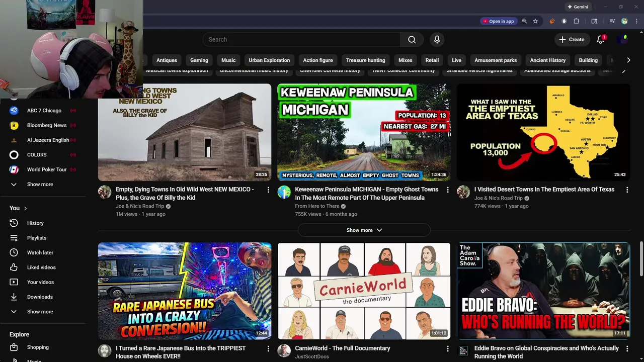Play the Keweenaw Peninsula Michigan thumbnail
This screenshot has height=362, width=644.
[x=364, y=132]
